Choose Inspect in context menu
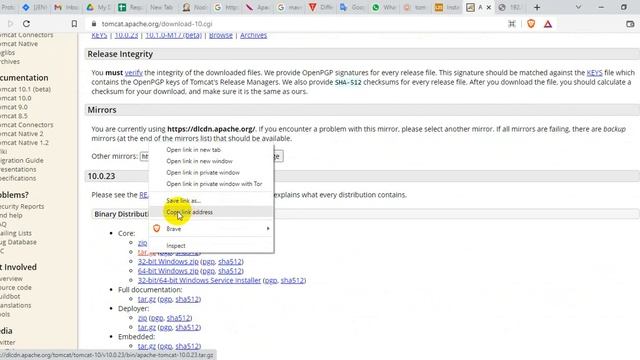The height and width of the screenshot is (360, 640). pos(211,246)
